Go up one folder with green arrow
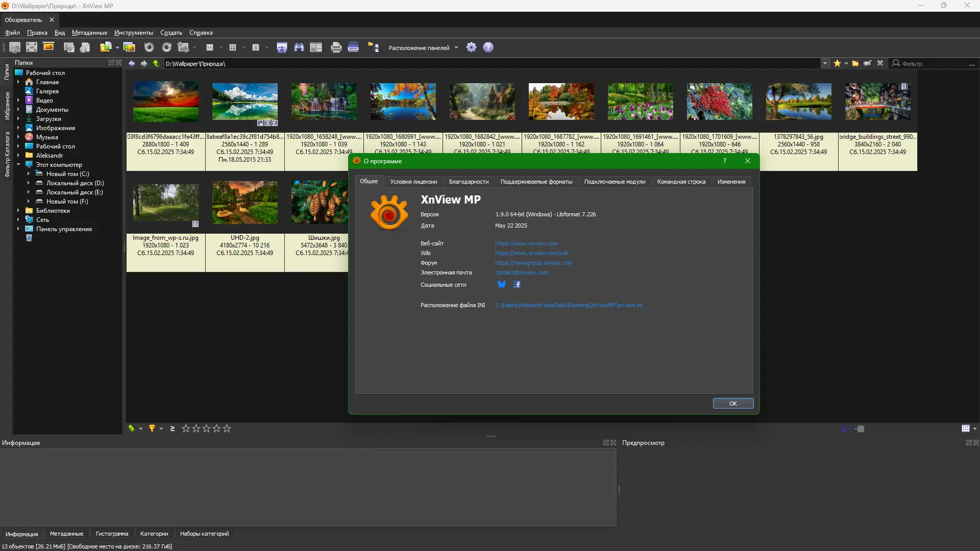The height and width of the screenshot is (551, 980). 156,64
